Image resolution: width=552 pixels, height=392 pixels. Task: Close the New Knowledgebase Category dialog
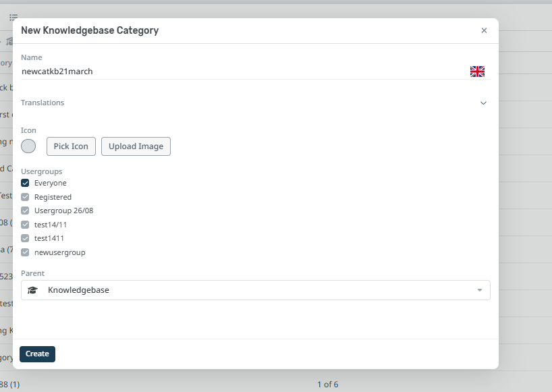click(x=484, y=30)
